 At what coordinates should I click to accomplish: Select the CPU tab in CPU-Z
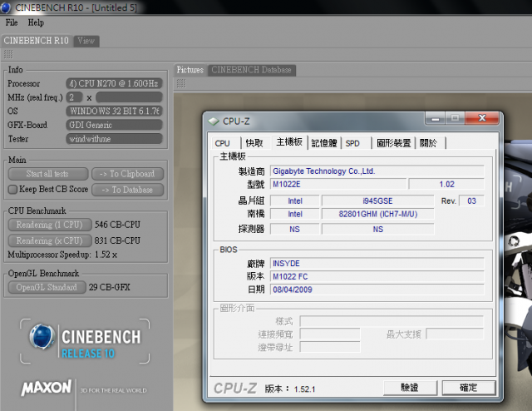tap(222, 143)
